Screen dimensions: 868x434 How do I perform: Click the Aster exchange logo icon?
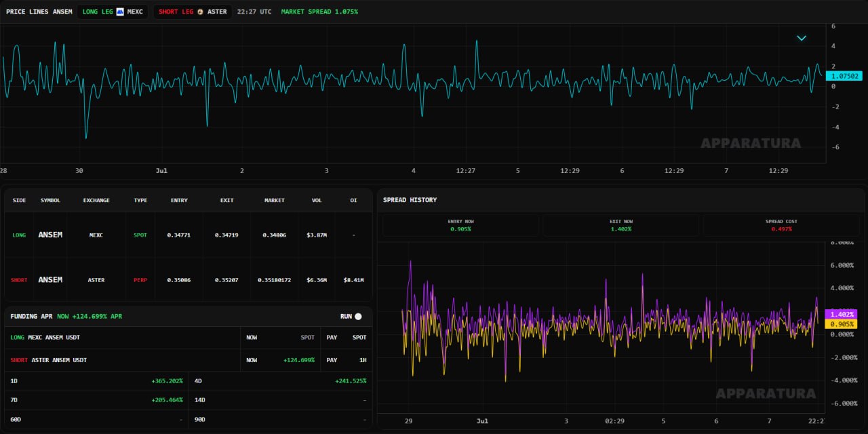(200, 12)
